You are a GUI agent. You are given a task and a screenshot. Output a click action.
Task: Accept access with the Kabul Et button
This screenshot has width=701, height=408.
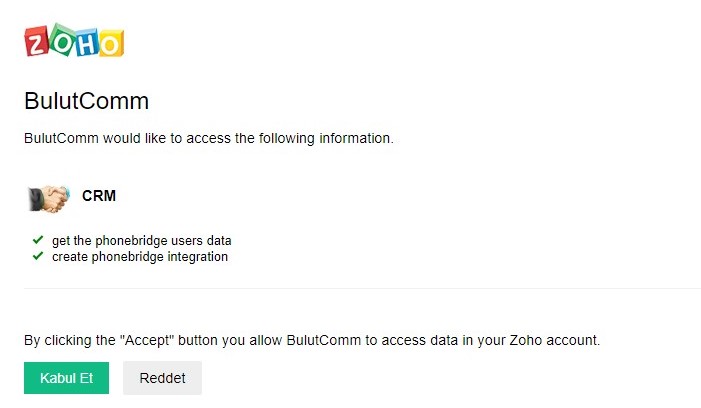click(66, 378)
